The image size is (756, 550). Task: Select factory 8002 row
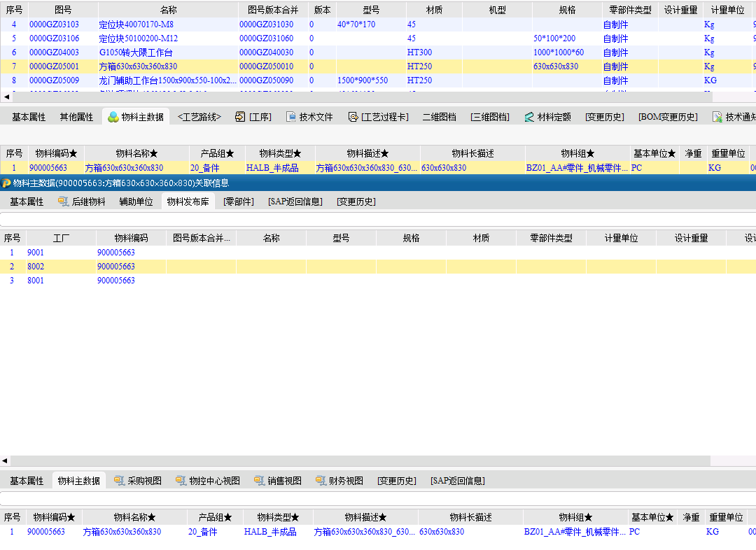(36, 267)
